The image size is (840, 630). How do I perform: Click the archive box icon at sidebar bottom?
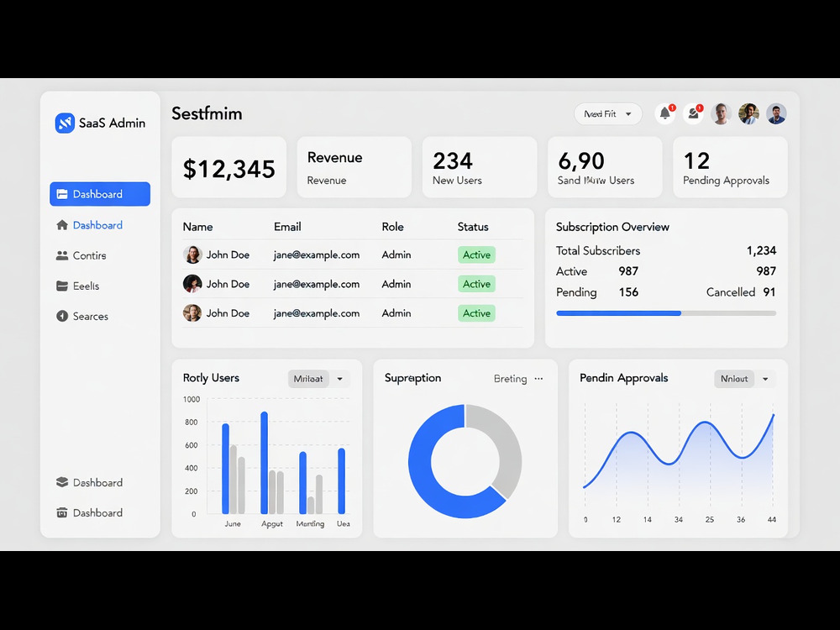point(62,512)
